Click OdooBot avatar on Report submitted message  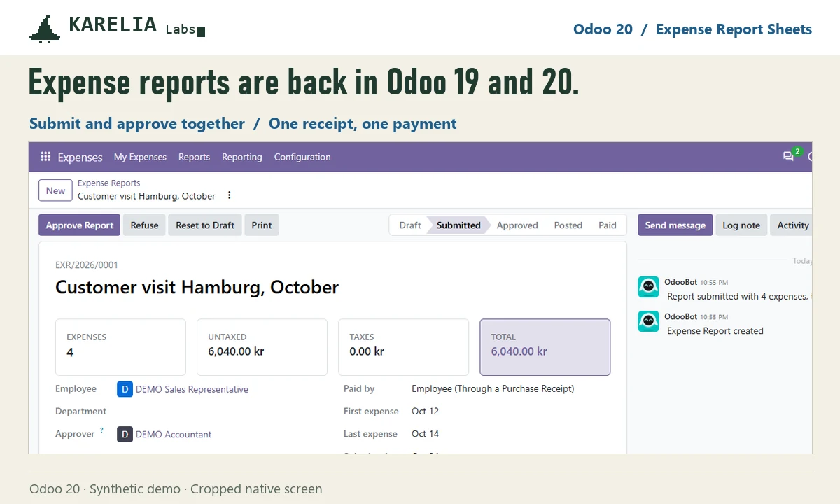[648, 287]
